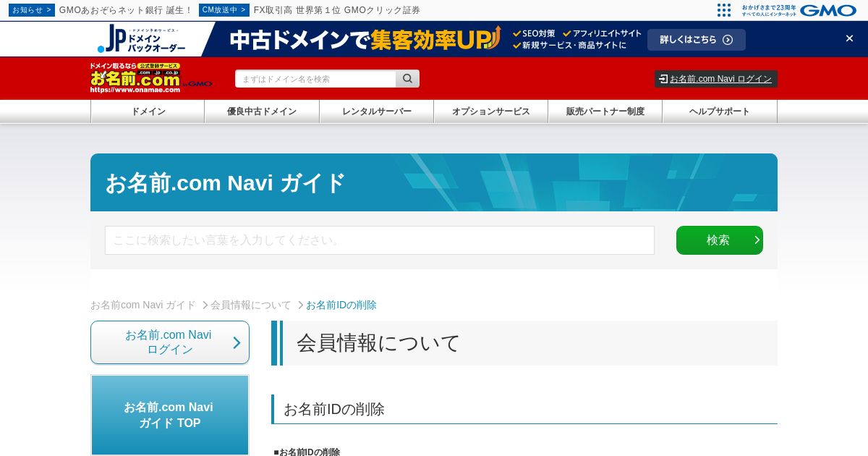Click sidebar お名前.com Navi ログイン button
Image resolution: width=868 pixels, height=456 pixels.
tap(170, 342)
